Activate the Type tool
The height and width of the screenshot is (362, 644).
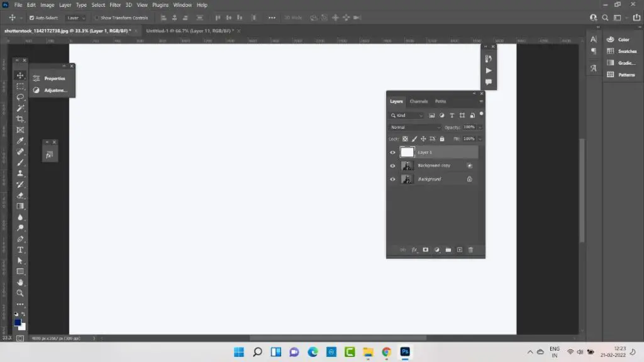click(x=20, y=250)
